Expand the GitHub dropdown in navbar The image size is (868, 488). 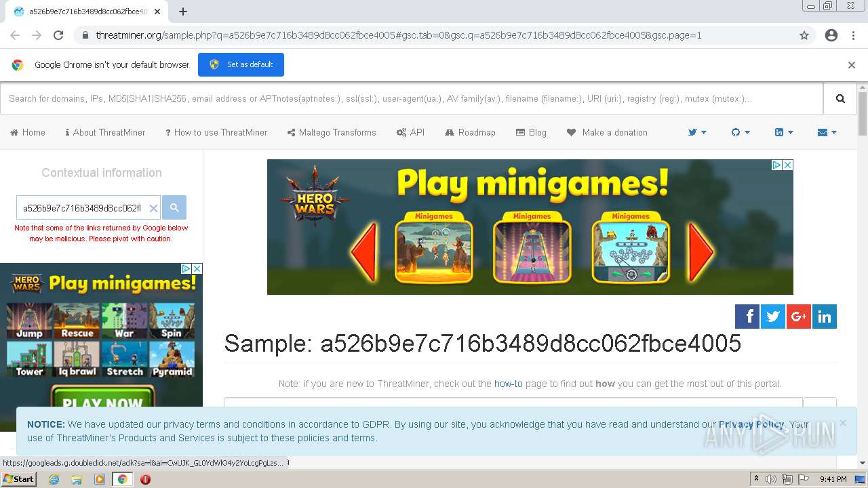pos(741,132)
